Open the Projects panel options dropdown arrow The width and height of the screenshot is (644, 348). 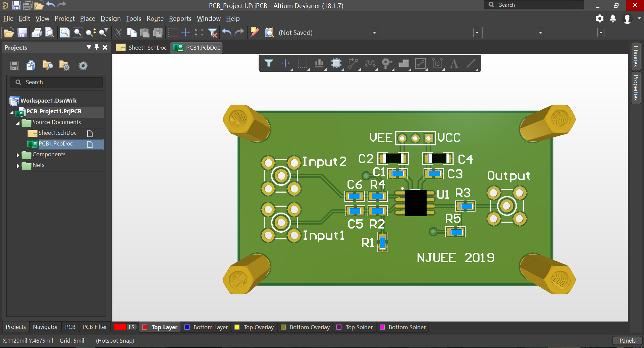click(89, 47)
